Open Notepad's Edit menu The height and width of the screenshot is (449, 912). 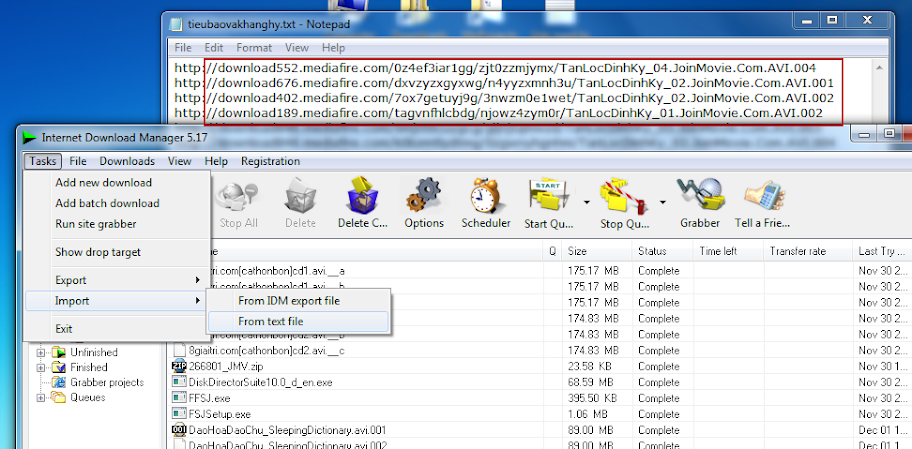pyautogui.click(x=213, y=48)
